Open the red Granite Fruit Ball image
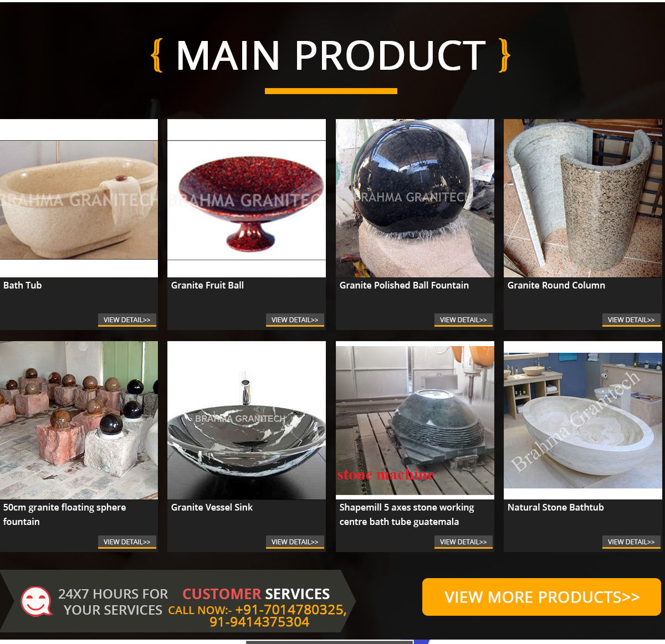665x644 pixels. point(247,198)
